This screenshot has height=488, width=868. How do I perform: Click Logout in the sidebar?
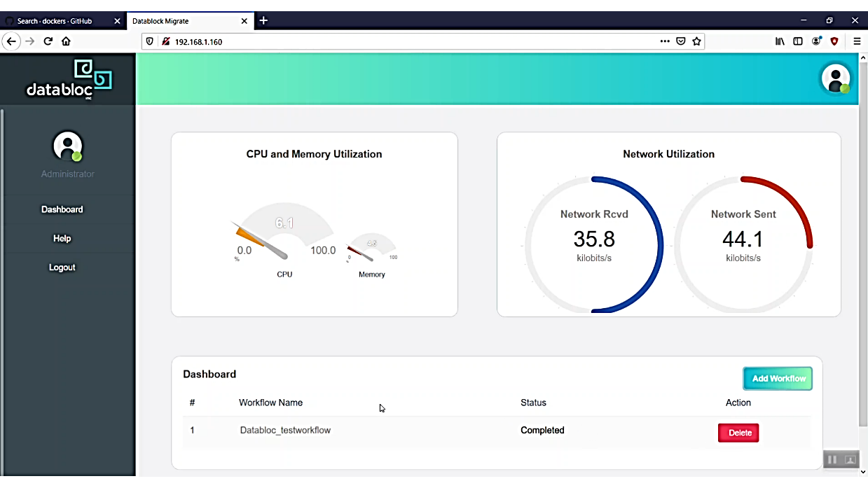pos(62,267)
